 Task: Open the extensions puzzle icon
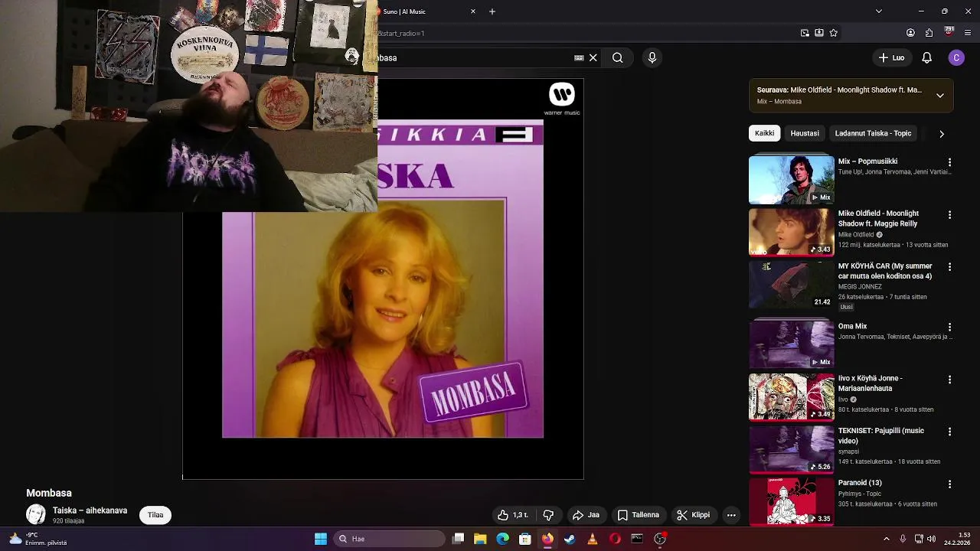929,33
